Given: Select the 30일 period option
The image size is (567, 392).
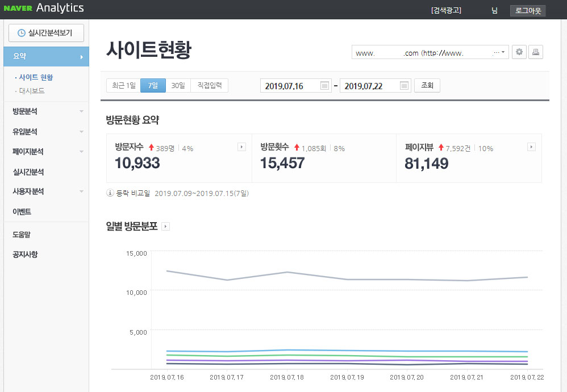Looking at the screenshot, I should tap(178, 85).
